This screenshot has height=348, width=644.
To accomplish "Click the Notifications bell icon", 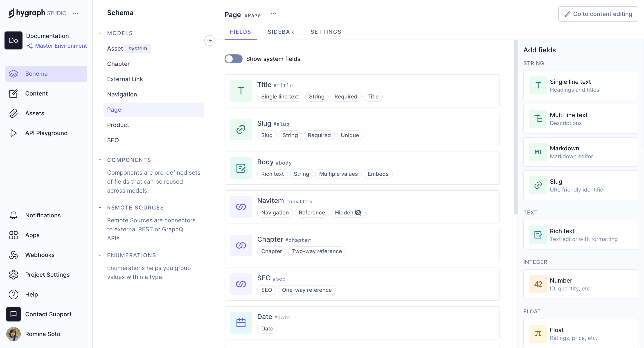I will click(13, 215).
